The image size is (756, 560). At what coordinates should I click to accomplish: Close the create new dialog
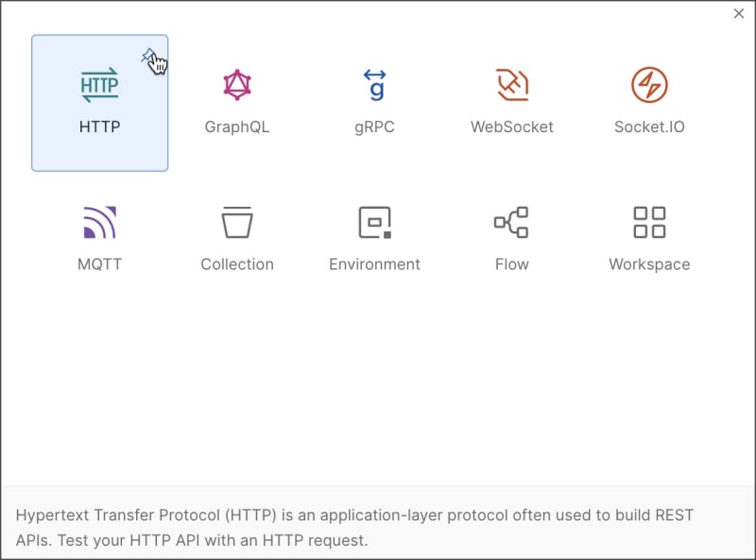pos(739,13)
